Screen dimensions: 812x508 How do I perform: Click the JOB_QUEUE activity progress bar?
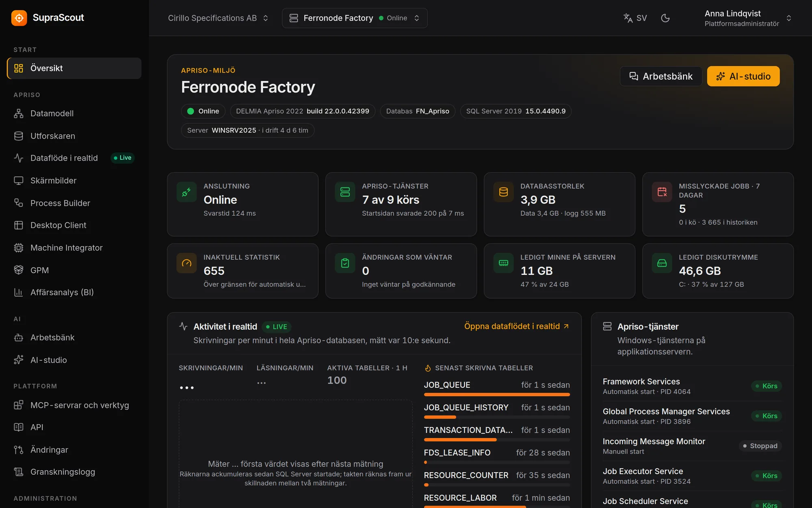coord(497,394)
